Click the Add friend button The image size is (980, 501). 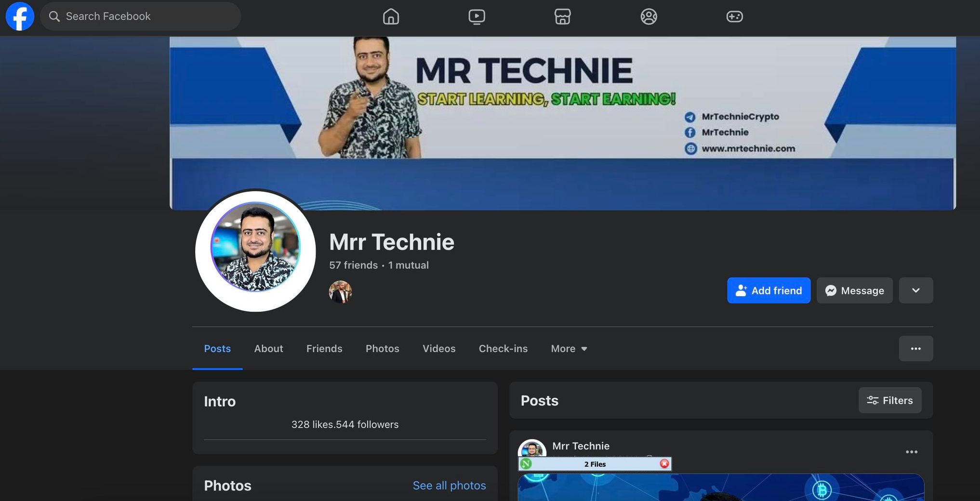click(768, 290)
